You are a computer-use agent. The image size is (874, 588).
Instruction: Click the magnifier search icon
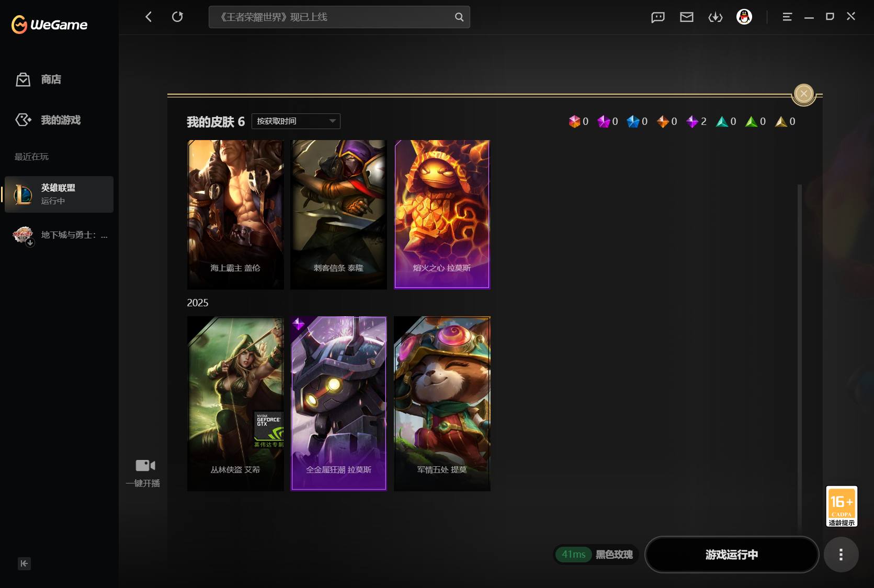[x=459, y=17]
